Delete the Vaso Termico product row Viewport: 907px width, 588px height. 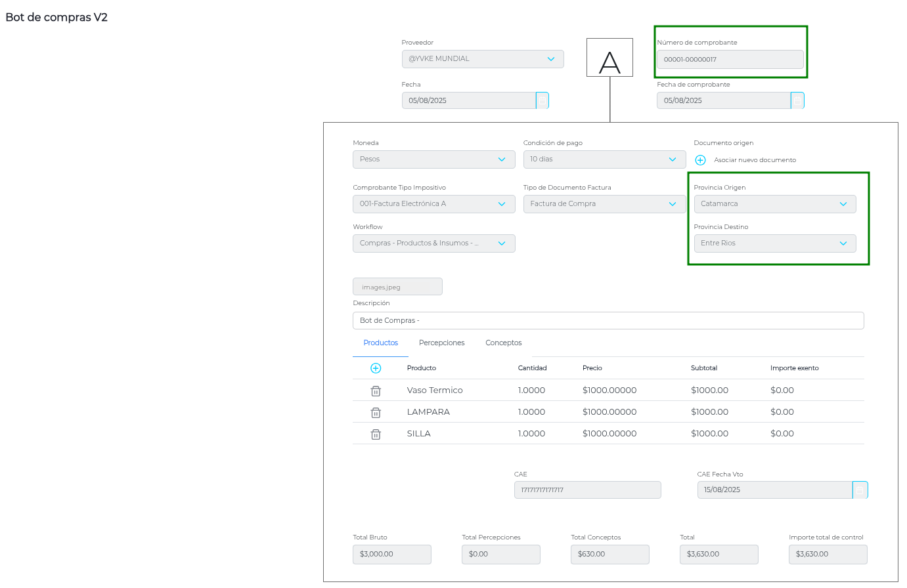point(376,390)
